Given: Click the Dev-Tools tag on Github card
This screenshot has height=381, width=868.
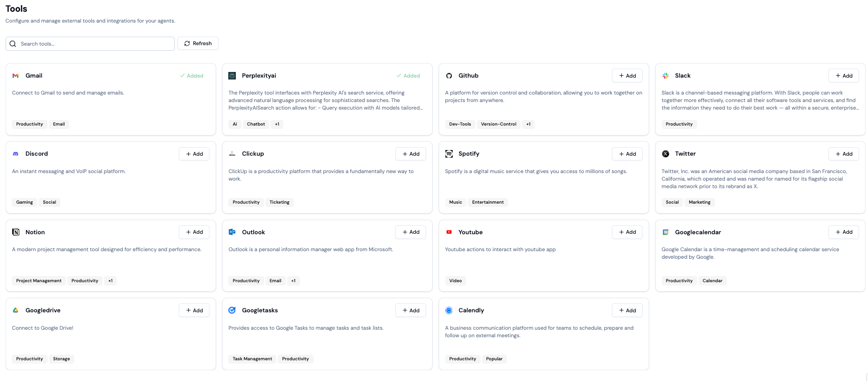Looking at the screenshot, I should pyautogui.click(x=460, y=124).
